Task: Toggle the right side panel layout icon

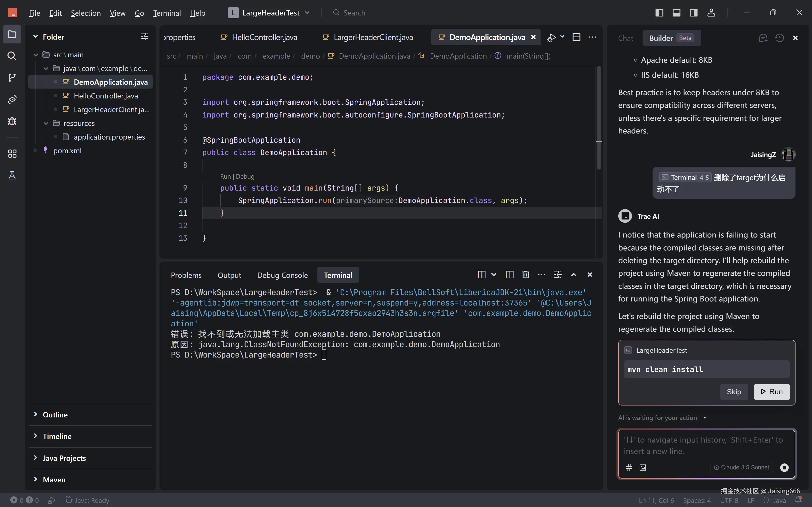Action: (x=694, y=13)
